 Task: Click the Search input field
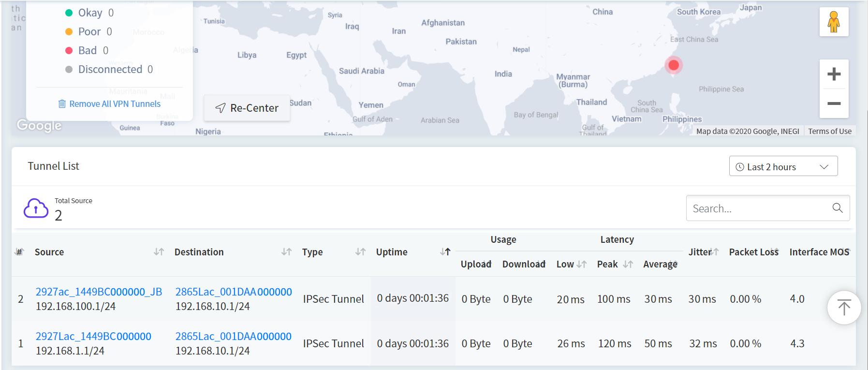pos(767,208)
